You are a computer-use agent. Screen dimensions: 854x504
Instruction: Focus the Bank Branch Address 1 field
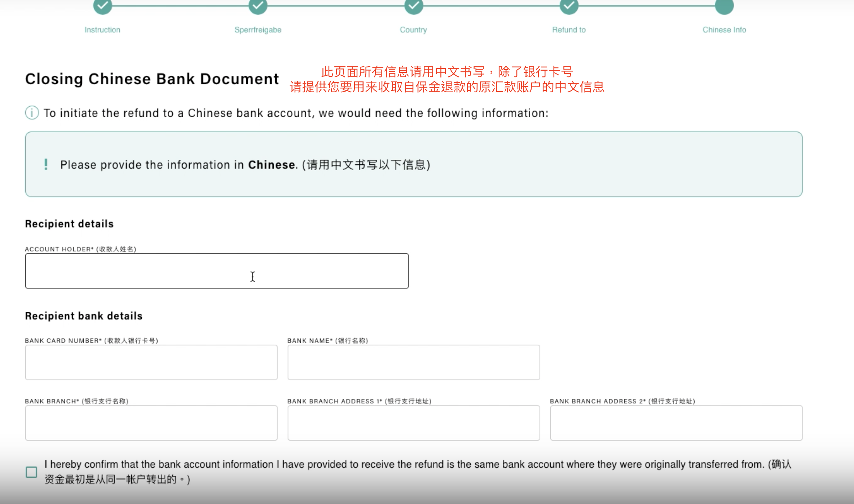pos(414,423)
